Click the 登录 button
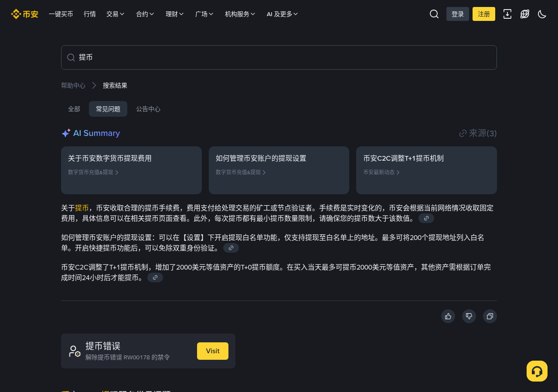This screenshot has height=392, width=558. [458, 14]
